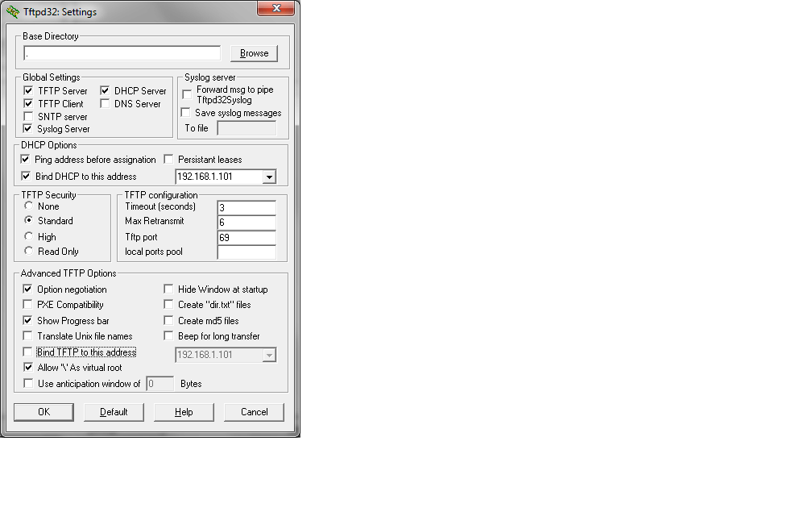Click the Tftpd32 title bar icon
The image size is (812, 508).
(x=12, y=11)
